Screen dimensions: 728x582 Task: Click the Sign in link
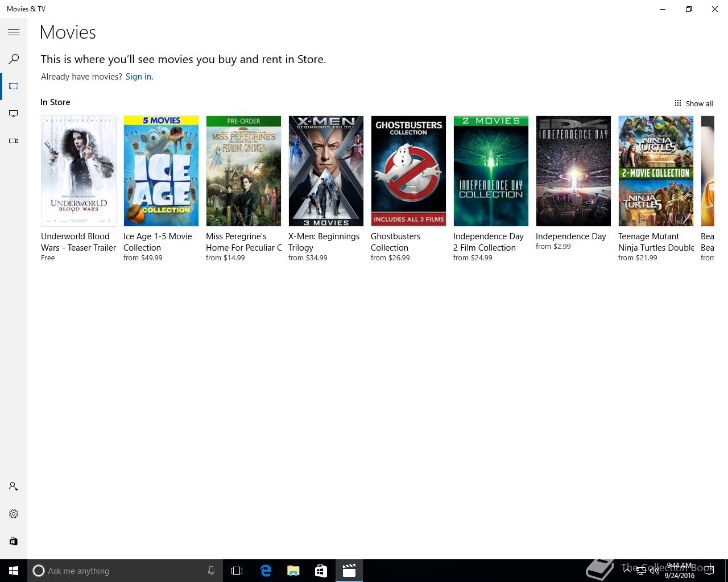pos(138,77)
